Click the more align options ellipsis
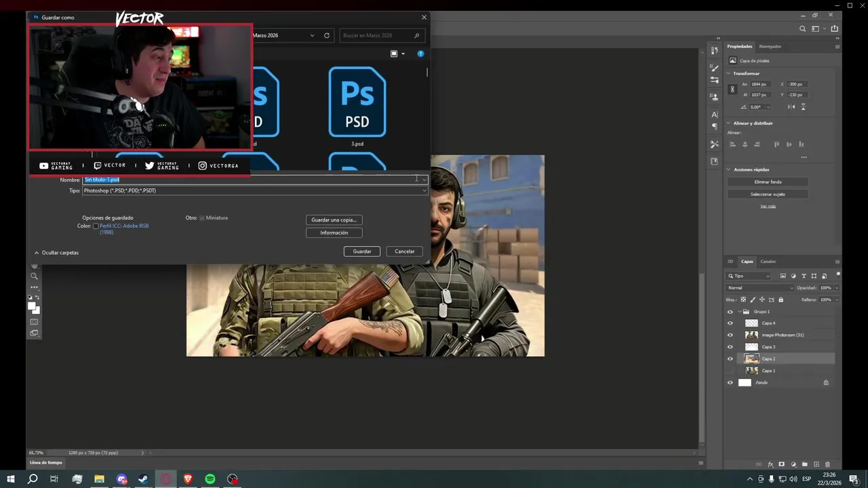The width and height of the screenshot is (868, 488). click(804, 157)
